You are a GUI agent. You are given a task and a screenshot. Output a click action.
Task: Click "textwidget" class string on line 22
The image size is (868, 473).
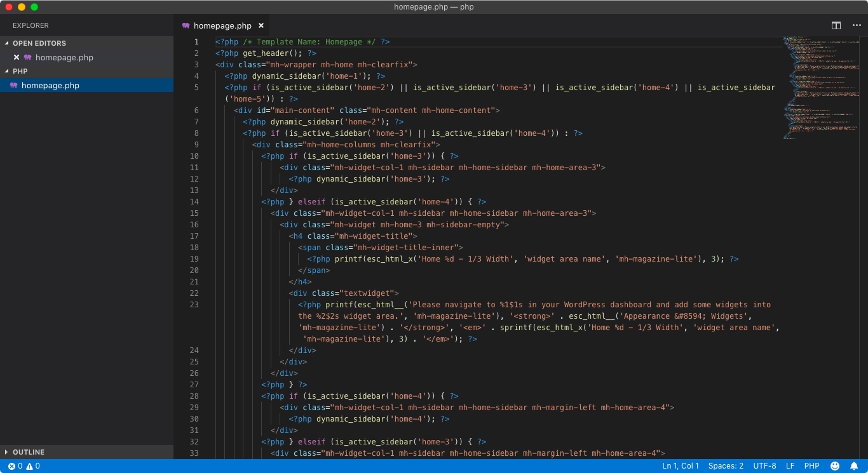tap(367, 293)
